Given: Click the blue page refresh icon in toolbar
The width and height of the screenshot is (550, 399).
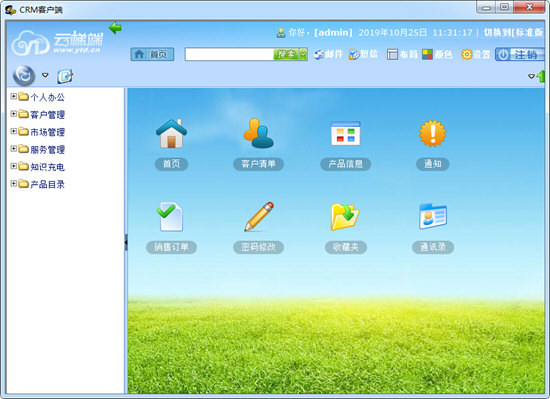Looking at the screenshot, I should (65, 76).
